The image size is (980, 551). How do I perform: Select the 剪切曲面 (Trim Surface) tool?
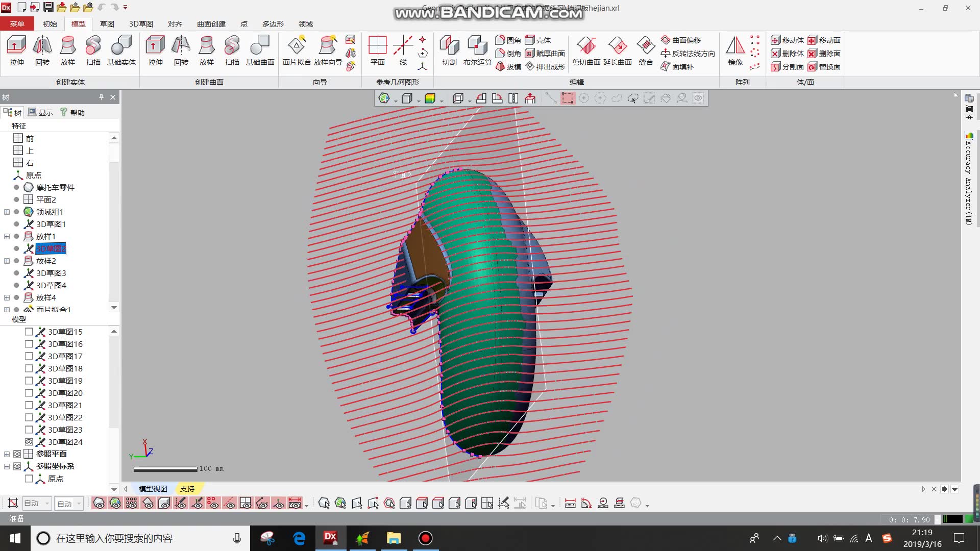(x=587, y=51)
